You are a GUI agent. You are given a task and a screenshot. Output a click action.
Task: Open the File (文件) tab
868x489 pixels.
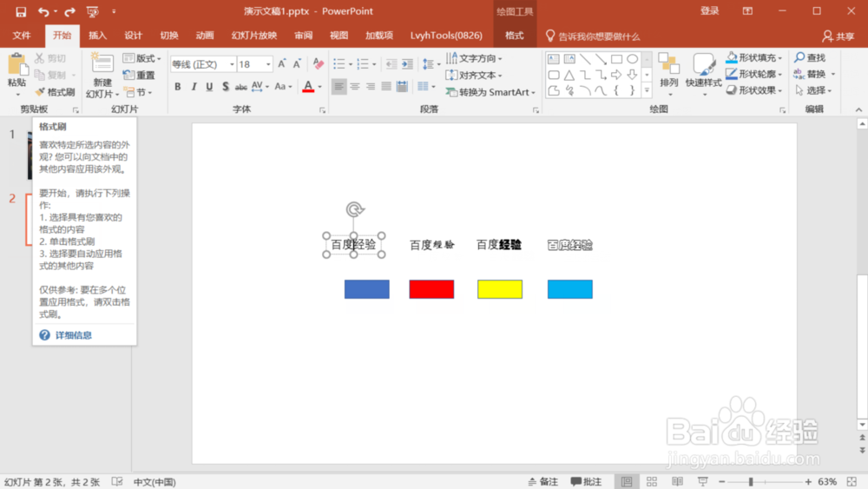[x=22, y=36]
